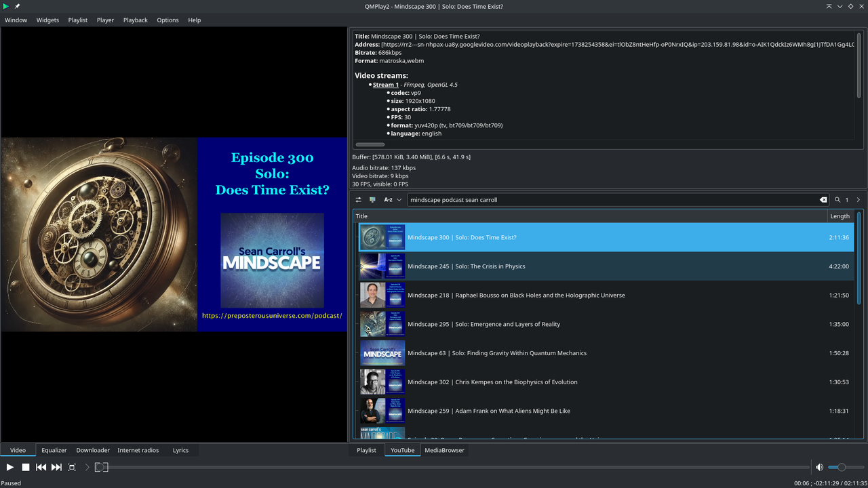Clear the YouTube search field
Image resolution: width=868 pixels, height=488 pixels.
[x=823, y=200]
